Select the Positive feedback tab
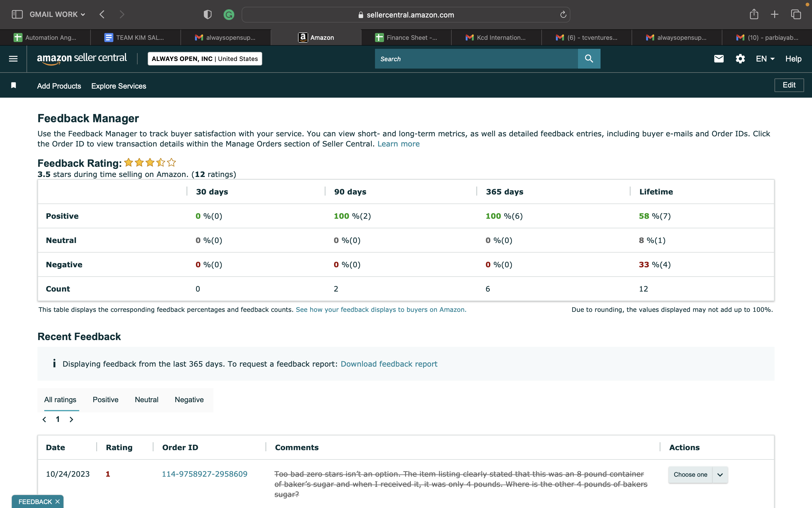This screenshot has height=508, width=812. [x=106, y=399]
